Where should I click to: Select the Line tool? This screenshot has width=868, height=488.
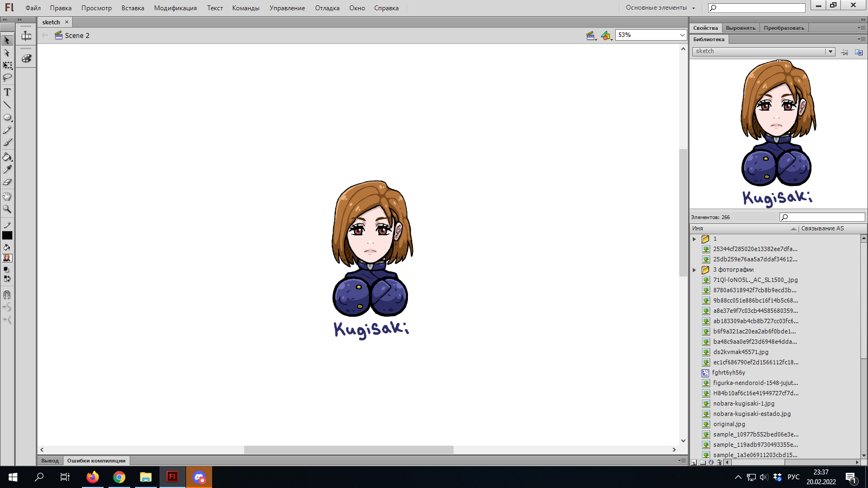pyautogui.click(x=7, y=105)
